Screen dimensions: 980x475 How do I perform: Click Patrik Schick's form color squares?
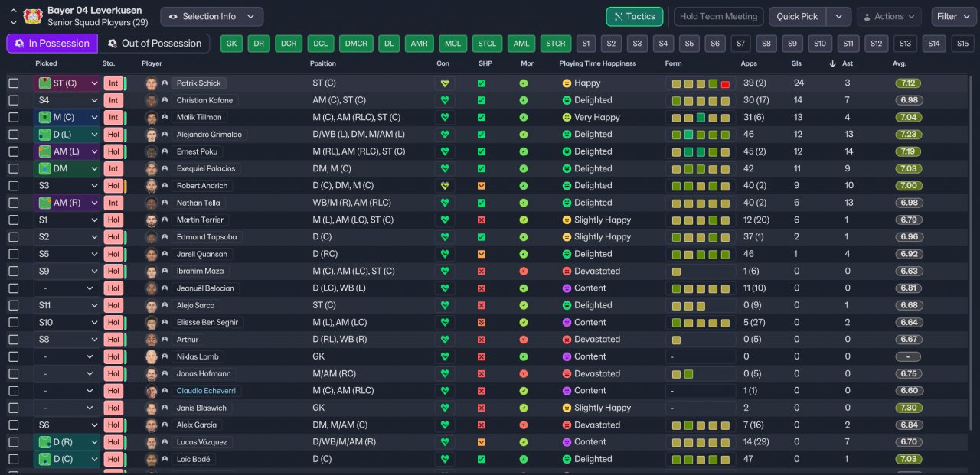point(701,83)
